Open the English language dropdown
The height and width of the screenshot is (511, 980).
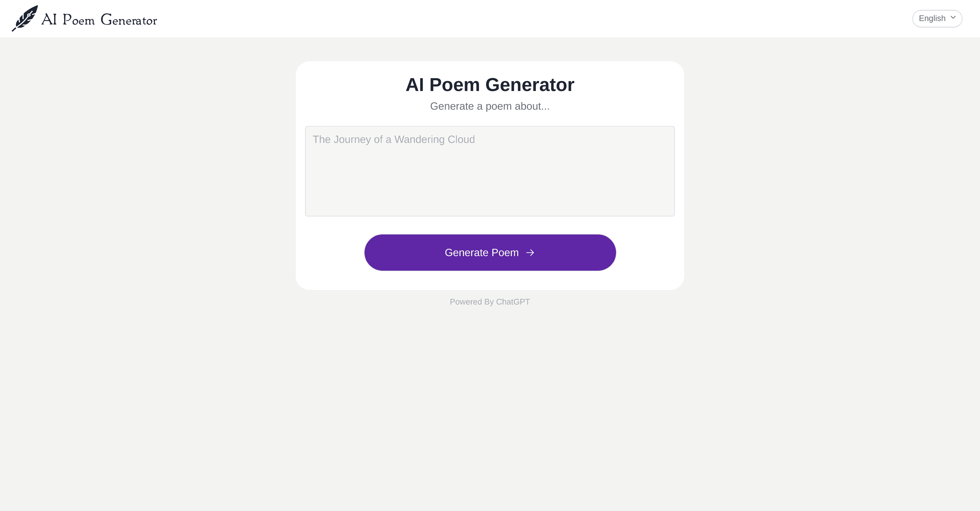(x=937, y=18)
